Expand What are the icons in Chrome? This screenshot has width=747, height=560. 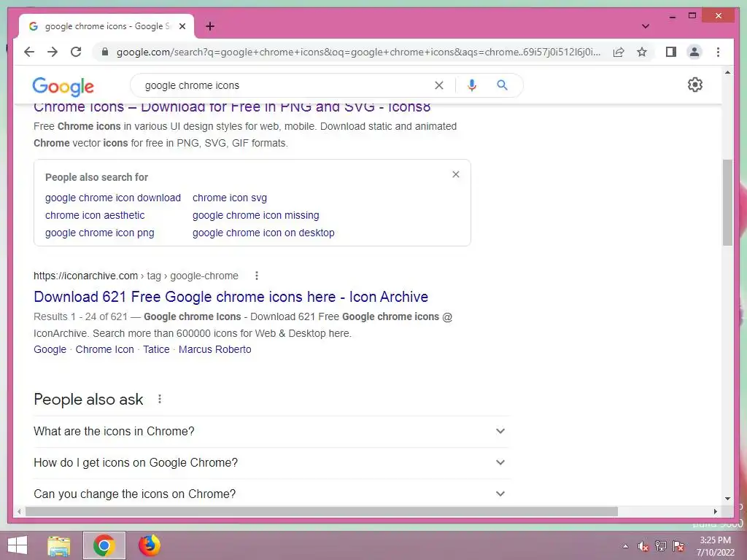pyautogui.click(x=271, y=432)
